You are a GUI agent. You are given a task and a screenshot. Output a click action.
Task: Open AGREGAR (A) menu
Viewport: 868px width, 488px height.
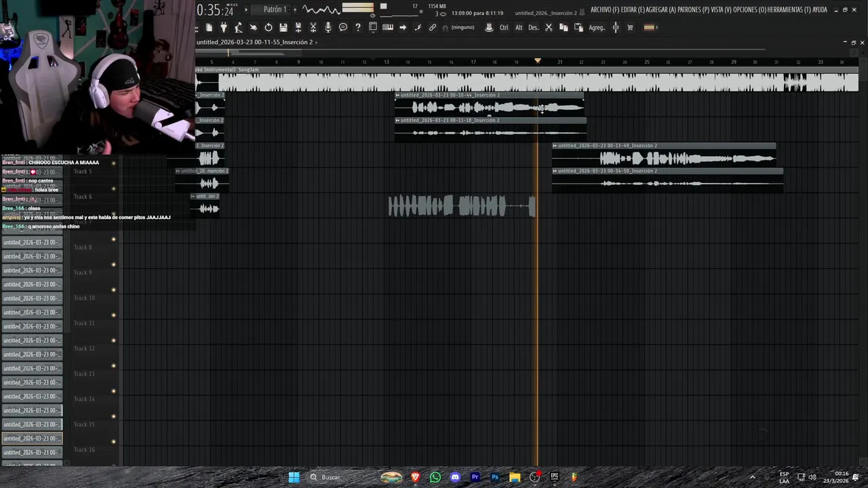pyautogui.click(x=661, y=10)
